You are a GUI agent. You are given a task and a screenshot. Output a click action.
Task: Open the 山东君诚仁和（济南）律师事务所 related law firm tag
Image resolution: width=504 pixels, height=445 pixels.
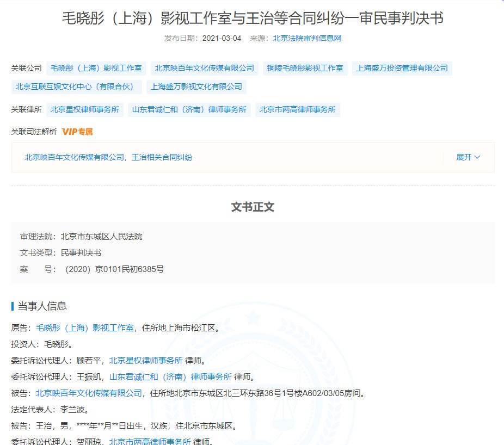coord(189,109)
